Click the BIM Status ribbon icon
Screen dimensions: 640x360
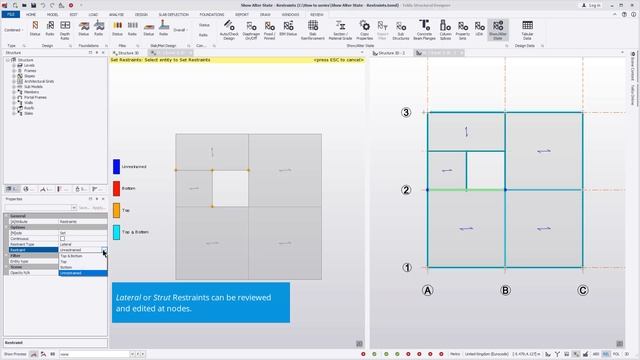click(x=288, y=28)
